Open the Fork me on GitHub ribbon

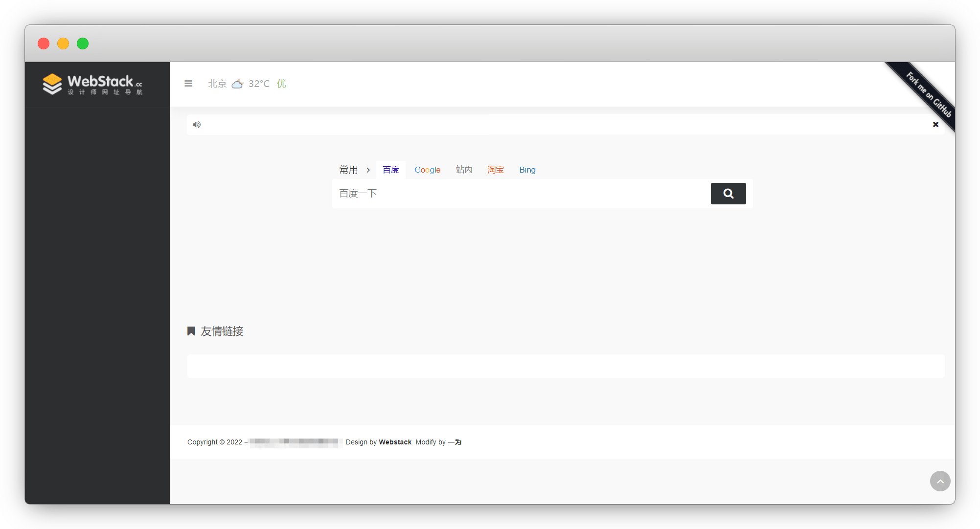coord(928,94)
